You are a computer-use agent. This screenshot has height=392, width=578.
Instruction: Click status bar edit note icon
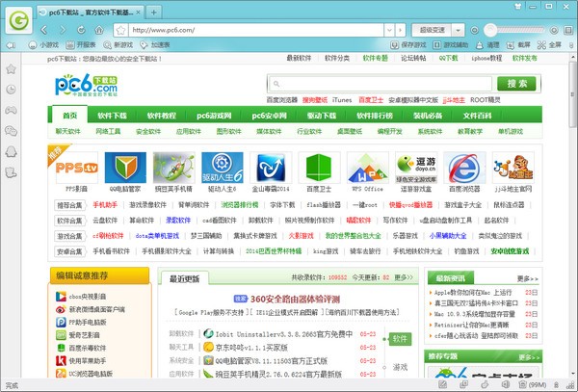coord(443,385)
